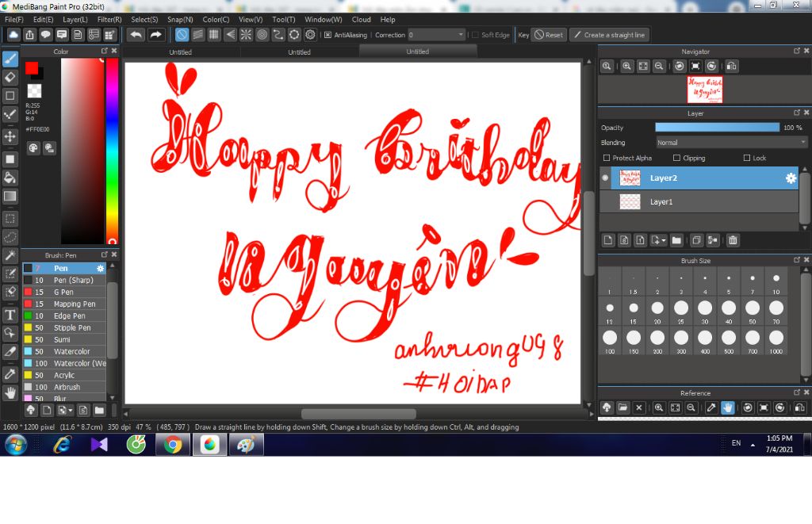Select the Gradient tool

click(10, 196)
